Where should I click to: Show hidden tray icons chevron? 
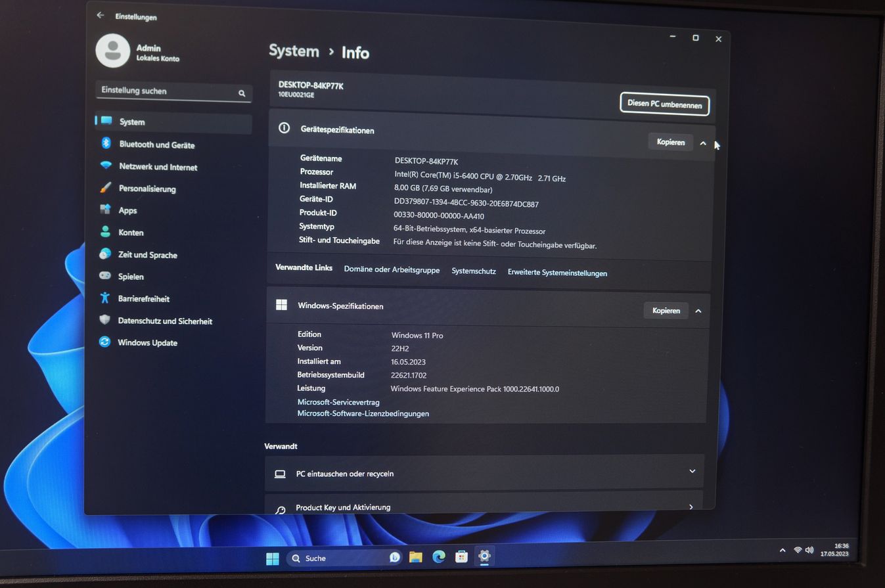click(x=782, y=551)
